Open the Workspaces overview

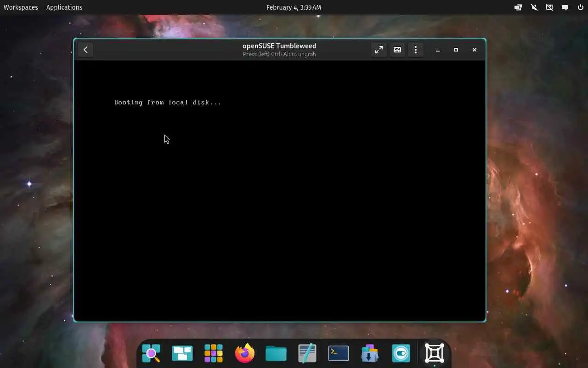(x=21, y=7)
